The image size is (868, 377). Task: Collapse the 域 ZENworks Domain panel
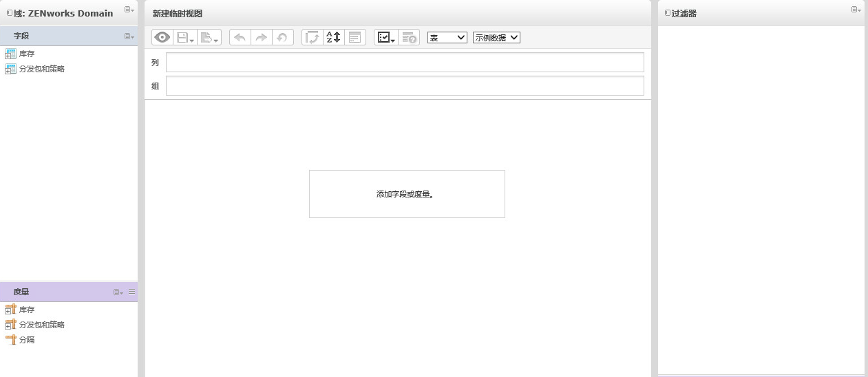[10, 13]
